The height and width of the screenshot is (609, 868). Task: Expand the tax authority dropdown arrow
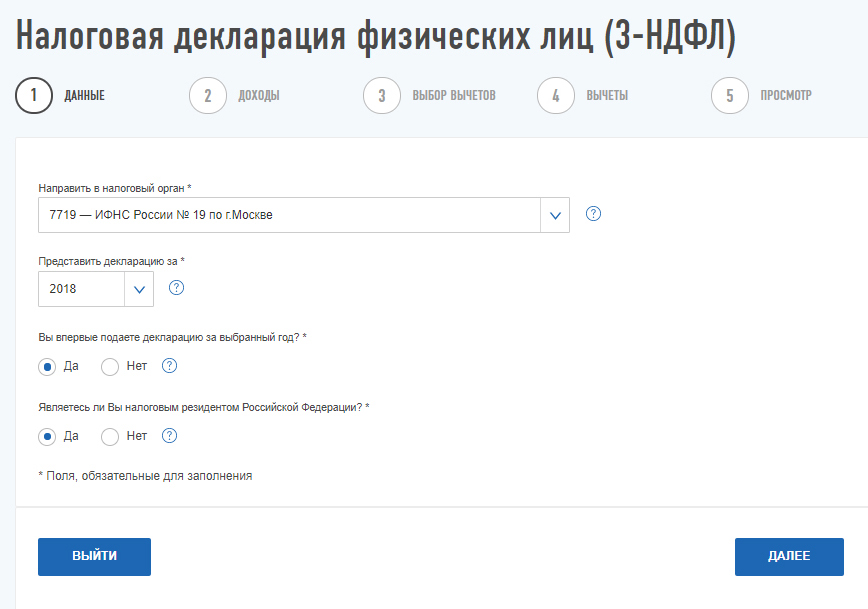555,215
